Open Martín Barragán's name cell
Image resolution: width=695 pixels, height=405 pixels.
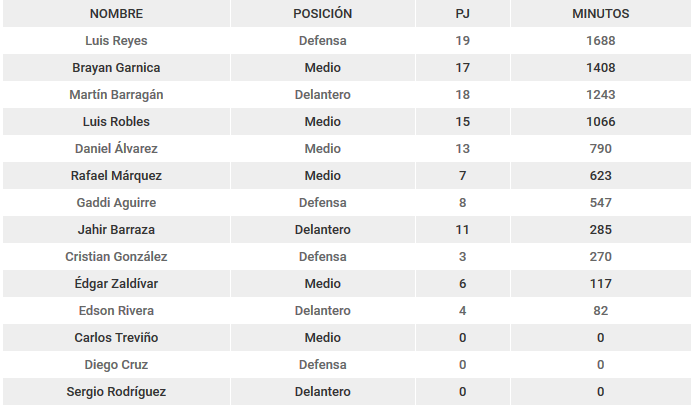point(116,95)
